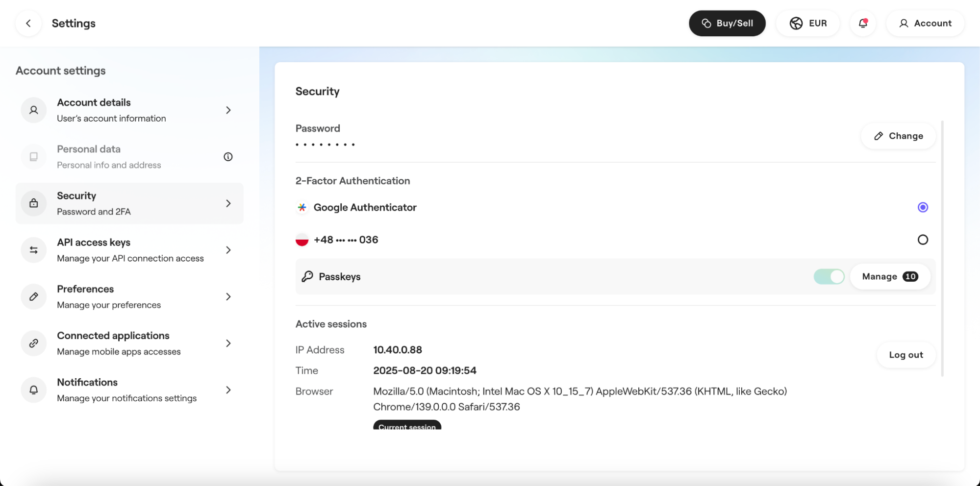Click the Preferences pencil icon
Screen dimensions: 980x486
click(x=34, y=296)
